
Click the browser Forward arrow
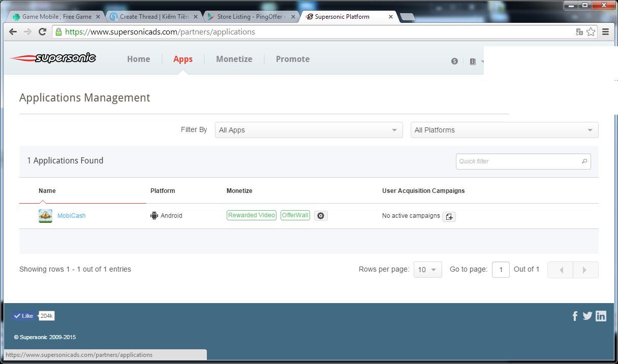tap(28, 31)
